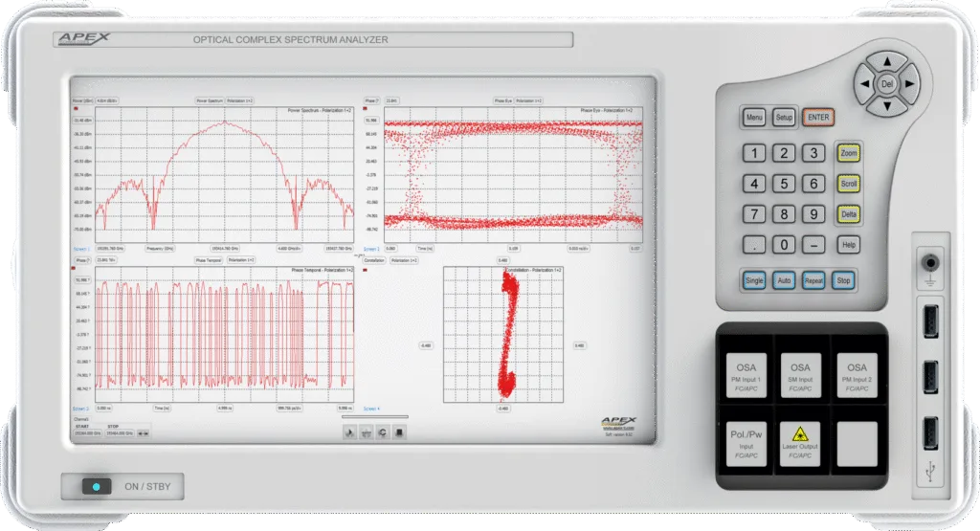Click the red marker flag on Phase Temporal plot

point(74,268)
